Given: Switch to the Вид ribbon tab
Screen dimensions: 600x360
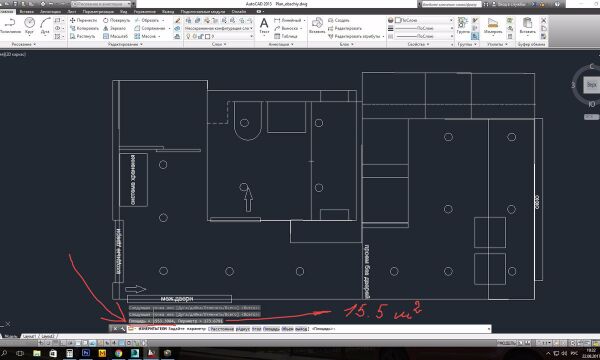Looking at the screenshot, I should [x=123, y=12].
